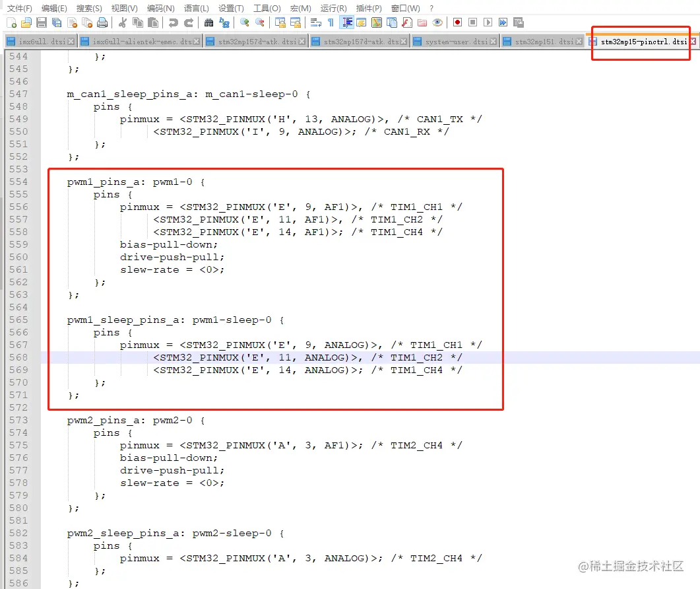Image resolution: width=700 pixels, height=589 pixels.
Task: Start macro recording with the red dot icon
Action: coord(457,22)
